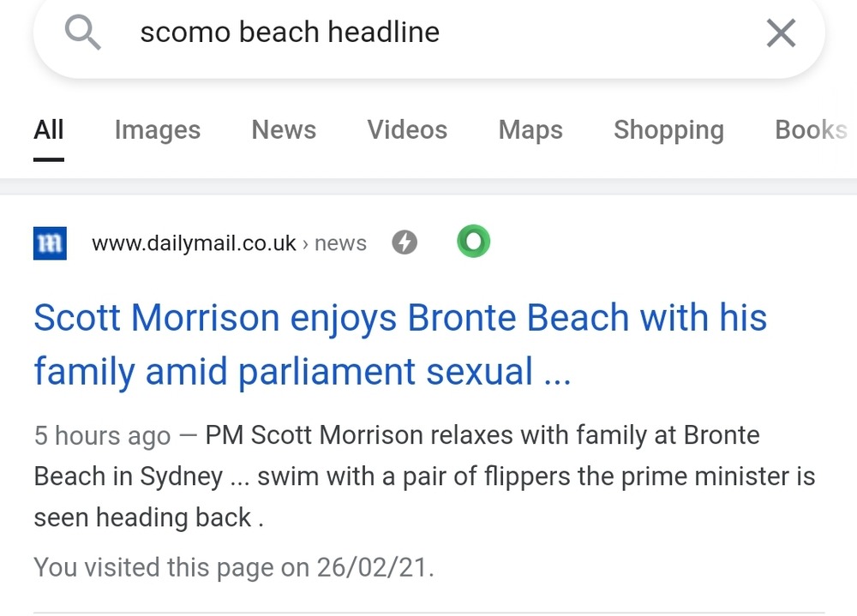857x616 pixels.
Task: Focus the 'scomo beach headline' search field
Action: (x=428, y=33)
